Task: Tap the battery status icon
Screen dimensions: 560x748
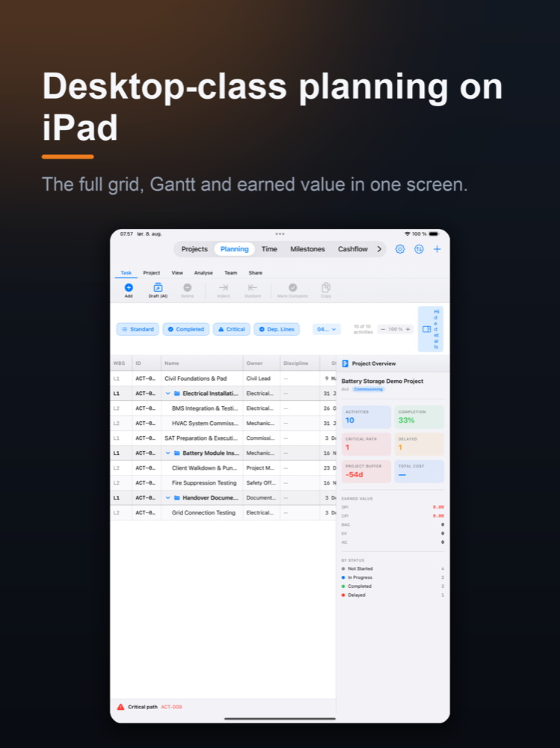Action: (434, 233)
